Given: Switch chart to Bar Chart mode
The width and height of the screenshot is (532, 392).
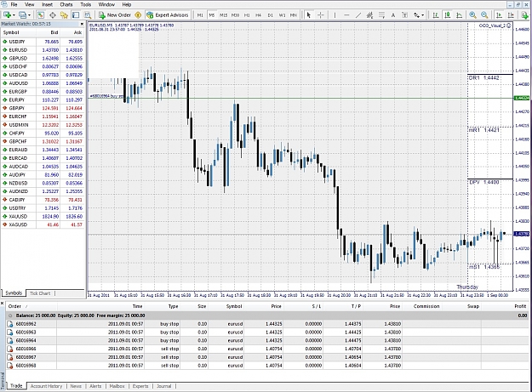Looking at the screenshot, I should tap(435, 15).
